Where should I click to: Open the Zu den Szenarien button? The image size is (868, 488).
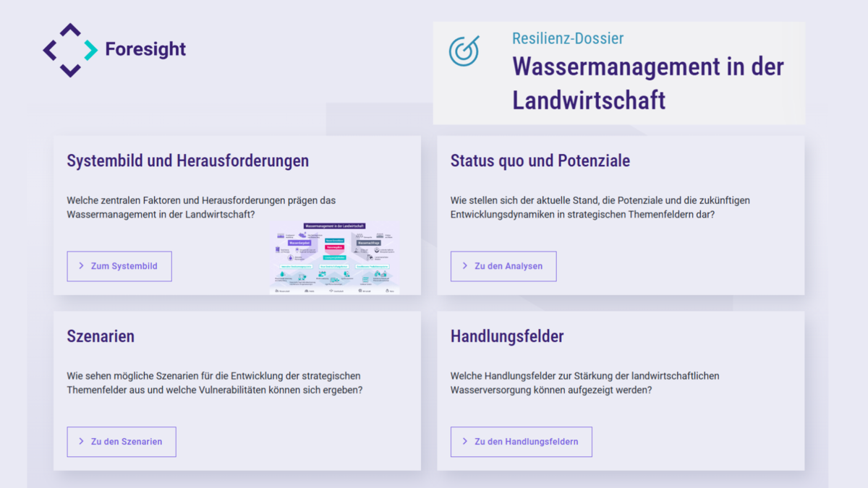[x=122, y=442]
